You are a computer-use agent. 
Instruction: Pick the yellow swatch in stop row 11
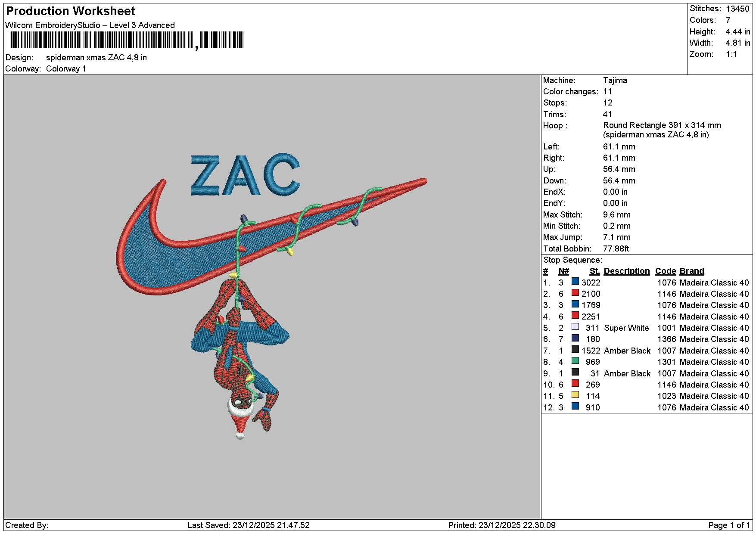click(575, 395)
